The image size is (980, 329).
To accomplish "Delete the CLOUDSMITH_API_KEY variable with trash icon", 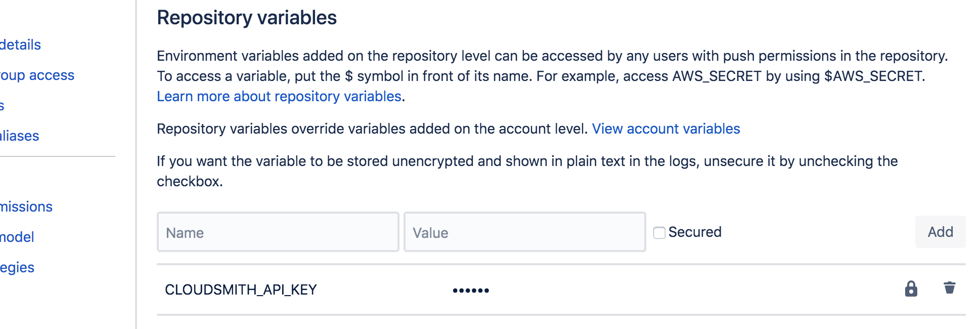I will coord(949,288).
